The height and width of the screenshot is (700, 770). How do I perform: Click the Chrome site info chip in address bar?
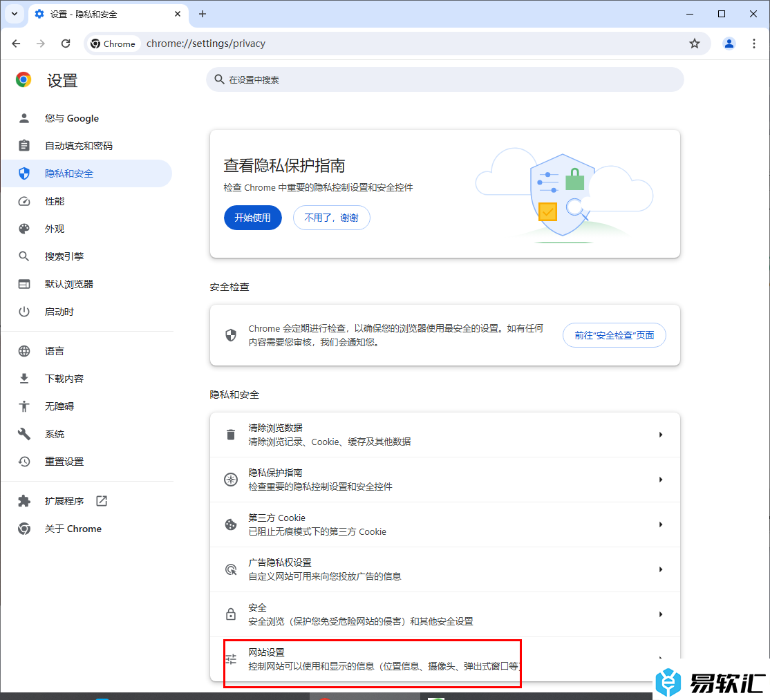pos(113,44)
